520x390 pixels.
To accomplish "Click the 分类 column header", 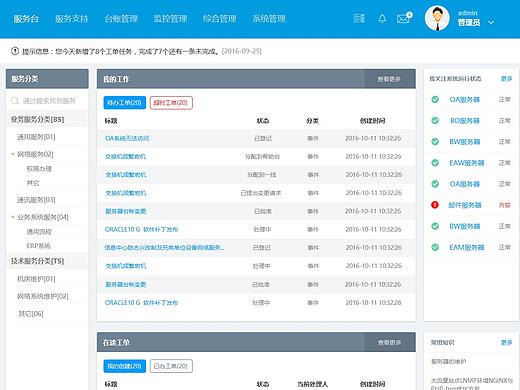I will pos(313,121).
